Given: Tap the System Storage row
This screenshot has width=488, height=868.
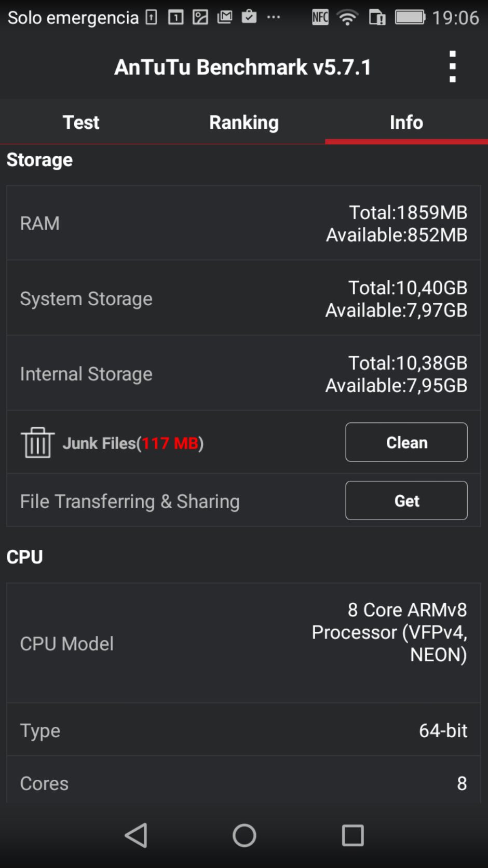Looking at the screenshot, I should 243,299.
